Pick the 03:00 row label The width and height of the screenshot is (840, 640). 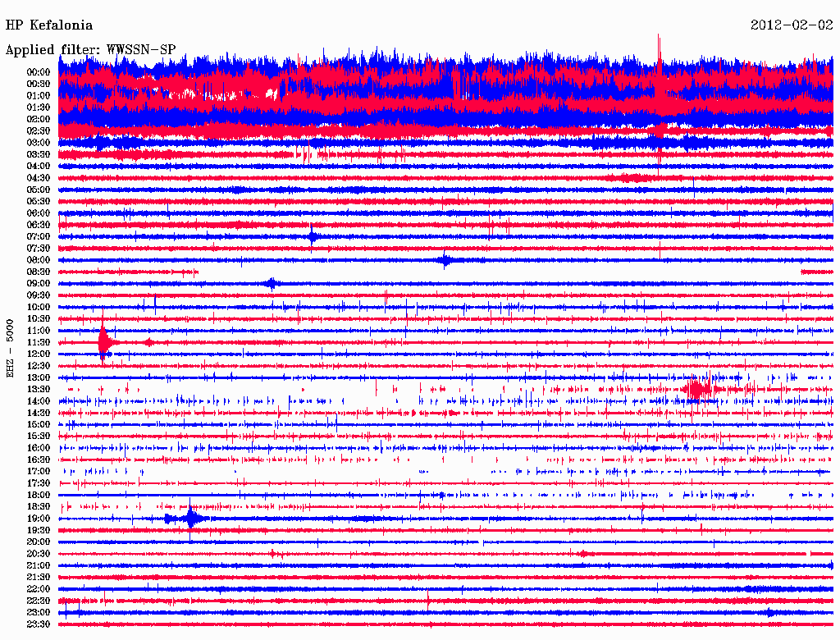[x=38, y=143]
